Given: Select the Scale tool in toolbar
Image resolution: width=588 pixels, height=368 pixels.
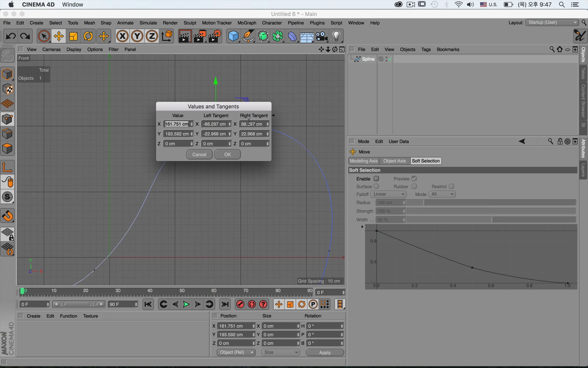Looking at the screenshot, I should (73, 36).
